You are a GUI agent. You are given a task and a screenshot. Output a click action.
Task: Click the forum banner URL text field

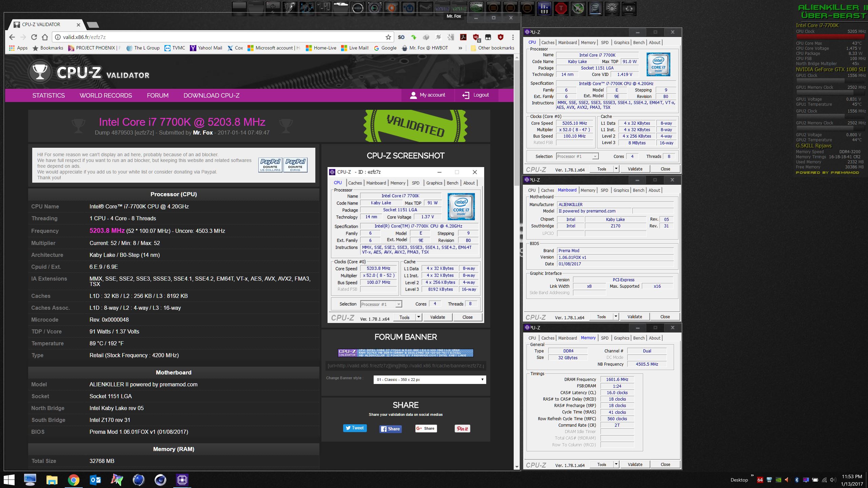point(406,366)
